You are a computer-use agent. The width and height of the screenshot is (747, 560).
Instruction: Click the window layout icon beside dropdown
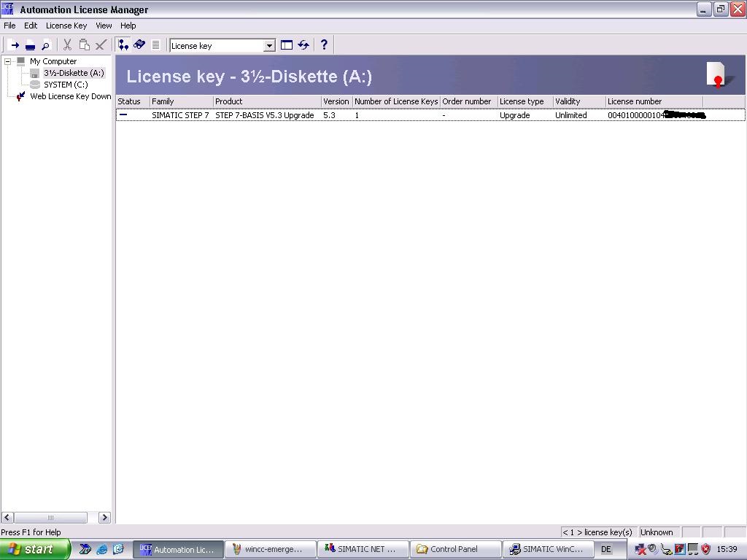coord(287,45)
